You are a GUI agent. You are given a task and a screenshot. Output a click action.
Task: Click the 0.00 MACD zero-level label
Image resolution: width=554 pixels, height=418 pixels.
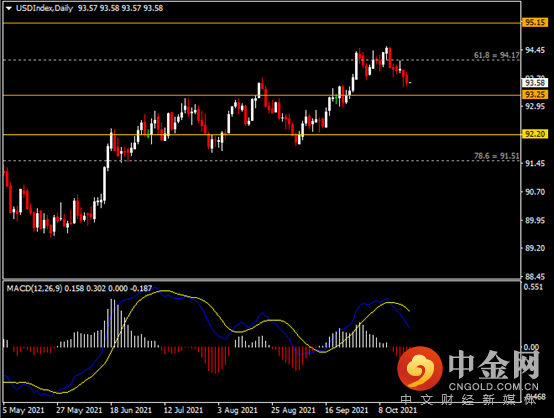[531, 347]
